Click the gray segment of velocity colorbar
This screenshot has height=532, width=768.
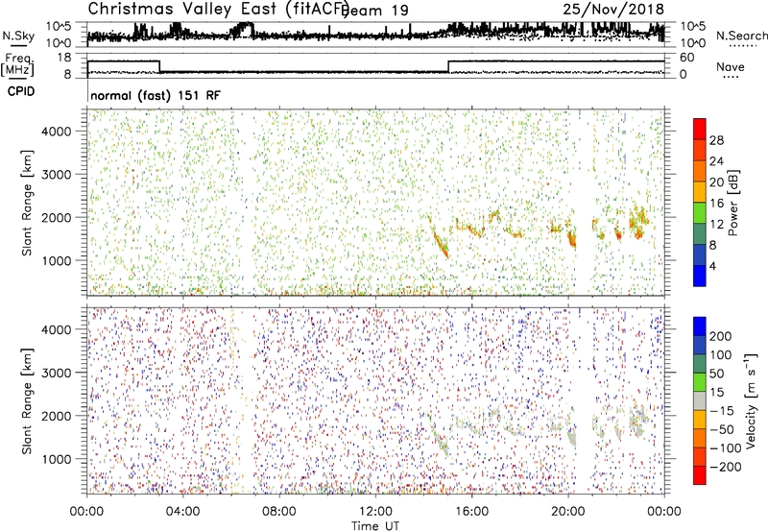pyautogui.click(x=700, y=400)
